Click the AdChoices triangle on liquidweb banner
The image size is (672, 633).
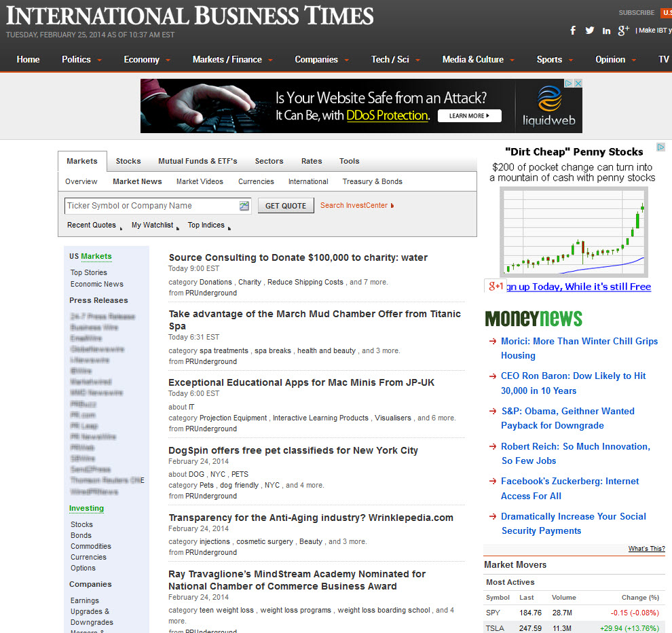(569, 83)
